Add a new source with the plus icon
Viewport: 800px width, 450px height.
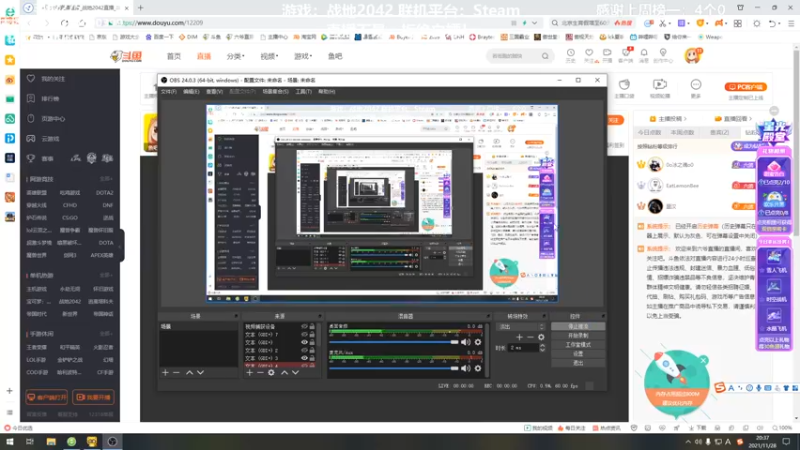249,372
